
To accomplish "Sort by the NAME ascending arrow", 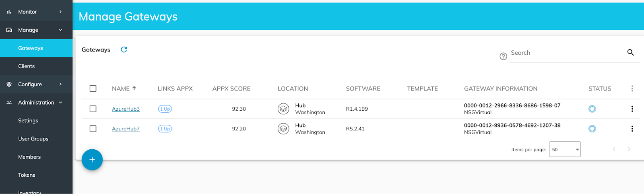I will pos(134,88).
